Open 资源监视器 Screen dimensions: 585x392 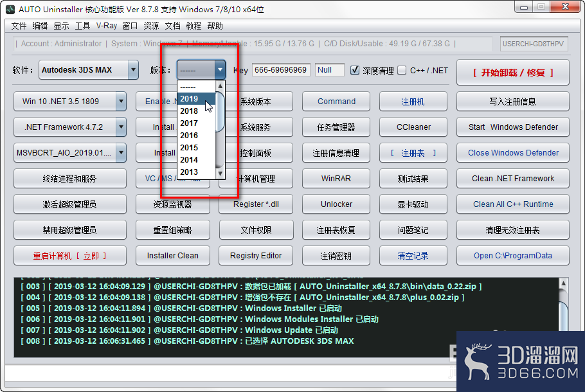point(173,204)
